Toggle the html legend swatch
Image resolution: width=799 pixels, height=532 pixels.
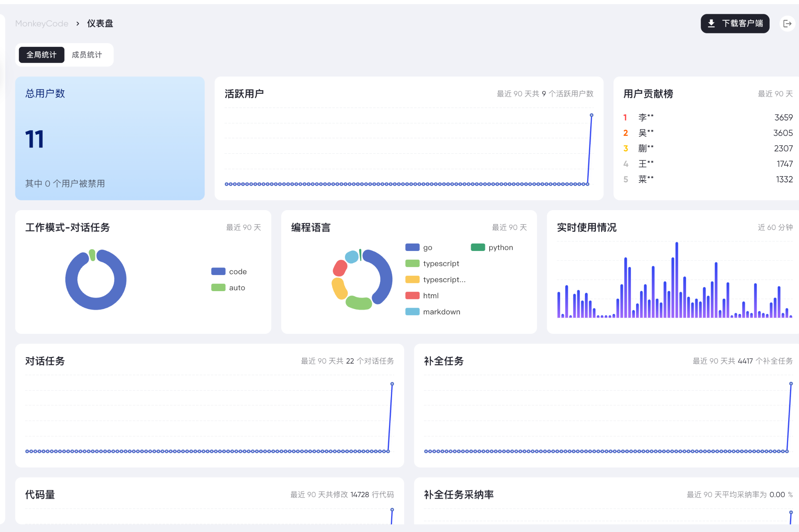coord(412,296)
